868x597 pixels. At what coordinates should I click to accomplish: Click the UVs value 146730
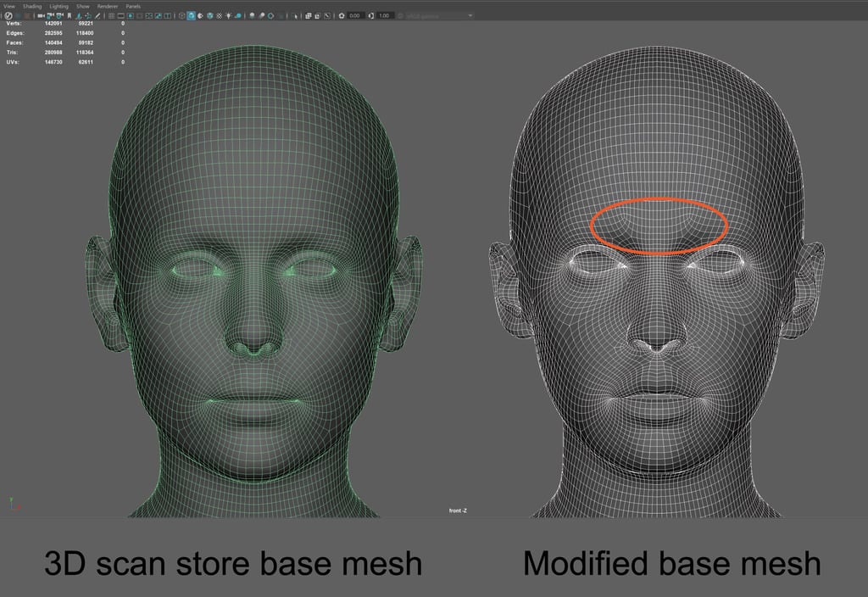(x=53, y=62)
